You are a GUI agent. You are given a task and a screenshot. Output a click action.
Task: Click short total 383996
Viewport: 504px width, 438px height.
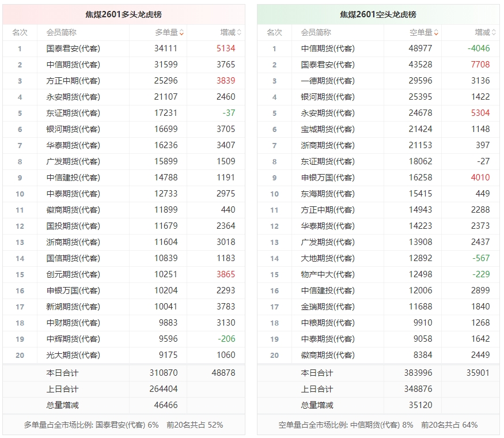(x=418, y=373)
